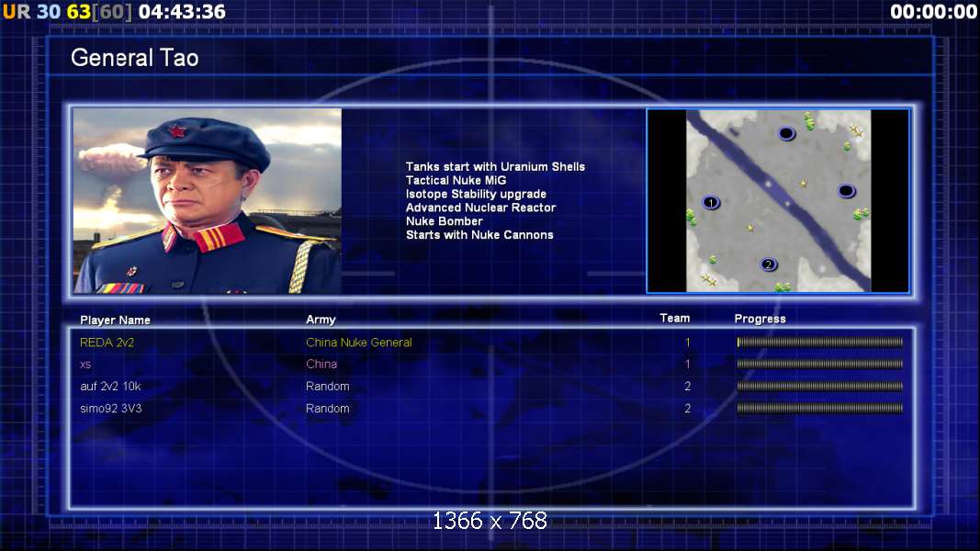Click start position 2 on the minimap
Image resolution: width=980 pixels, height=551 pixels.
768,264
